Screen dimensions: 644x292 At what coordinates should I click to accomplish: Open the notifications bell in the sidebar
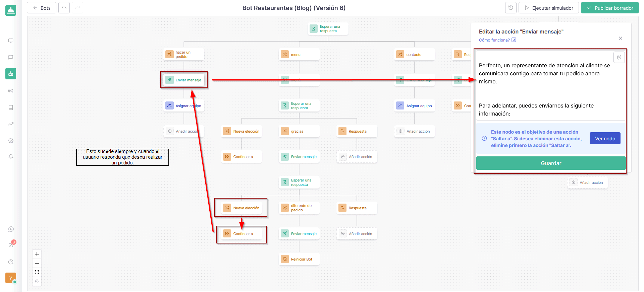[x=11, y=157]
